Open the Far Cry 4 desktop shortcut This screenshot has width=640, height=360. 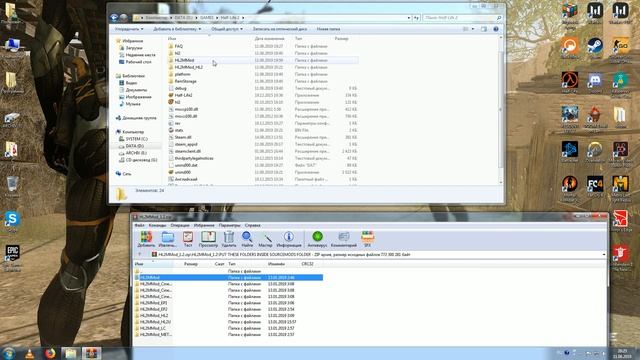[595, 186]
